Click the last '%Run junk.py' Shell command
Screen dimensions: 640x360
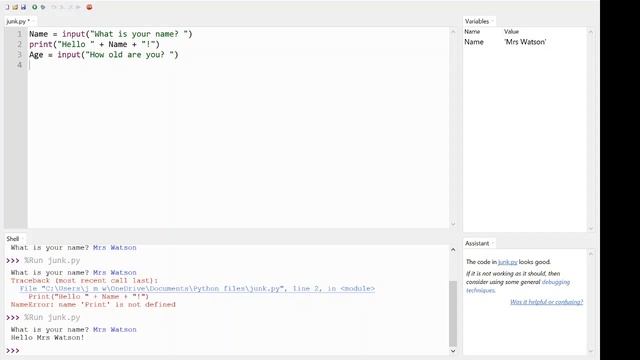pos(52,318)
